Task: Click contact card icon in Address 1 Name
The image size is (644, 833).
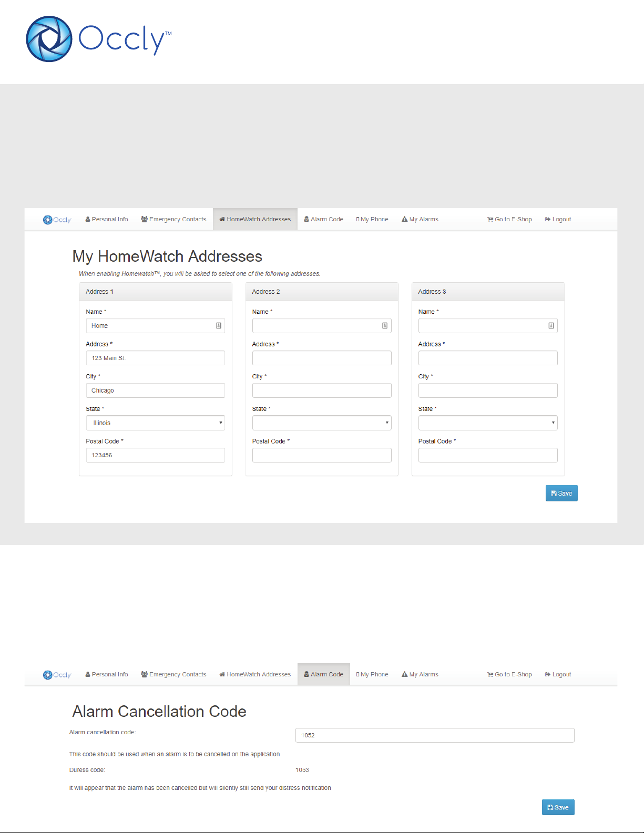Action: click(x=219, y=326)
